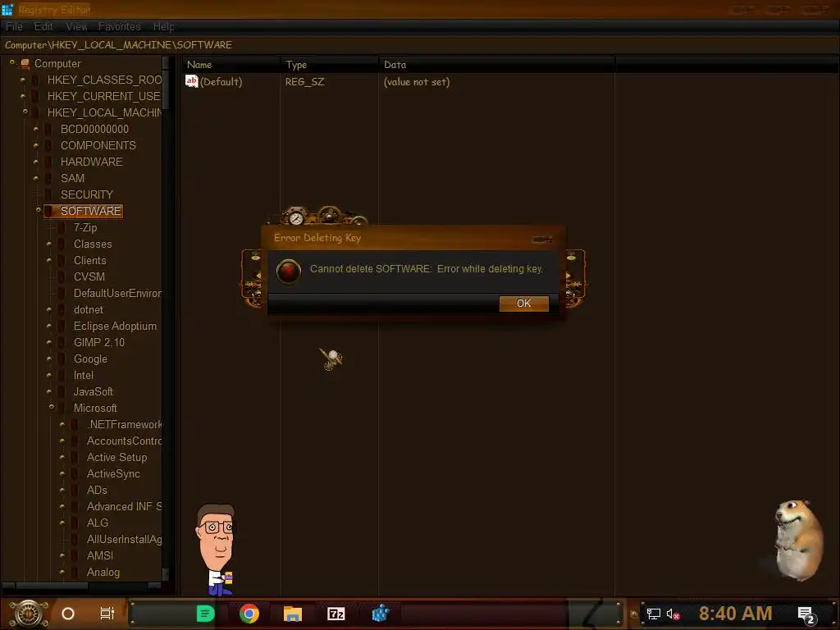This screenshot has width=840, height=630.
Task: Select the dotnet key
Action: [x=89, y=309]
